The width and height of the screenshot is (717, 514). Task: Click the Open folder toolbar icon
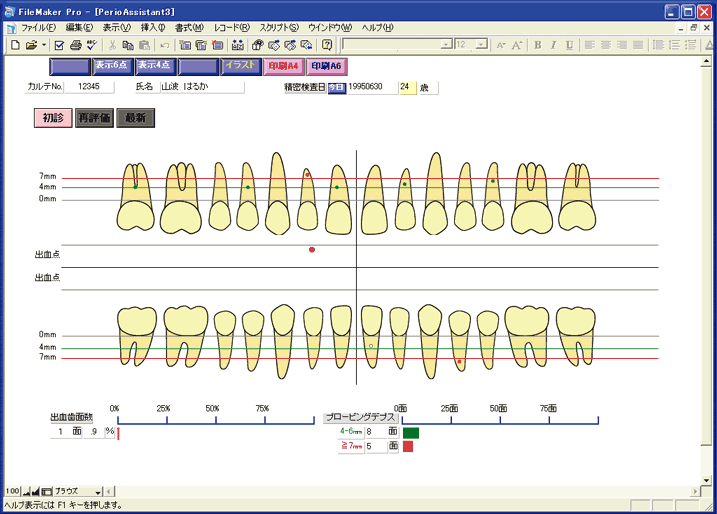pyautogui.click(x=31, y=45)
